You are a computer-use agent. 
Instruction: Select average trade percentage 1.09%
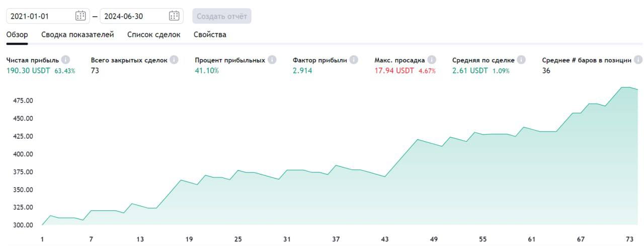[501, 71]
